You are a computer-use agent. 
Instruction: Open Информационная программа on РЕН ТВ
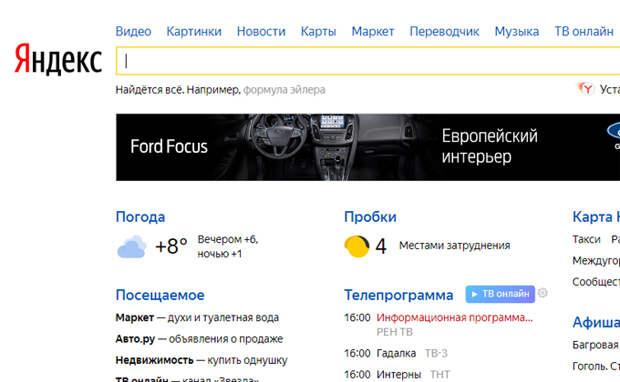(454, 318)
